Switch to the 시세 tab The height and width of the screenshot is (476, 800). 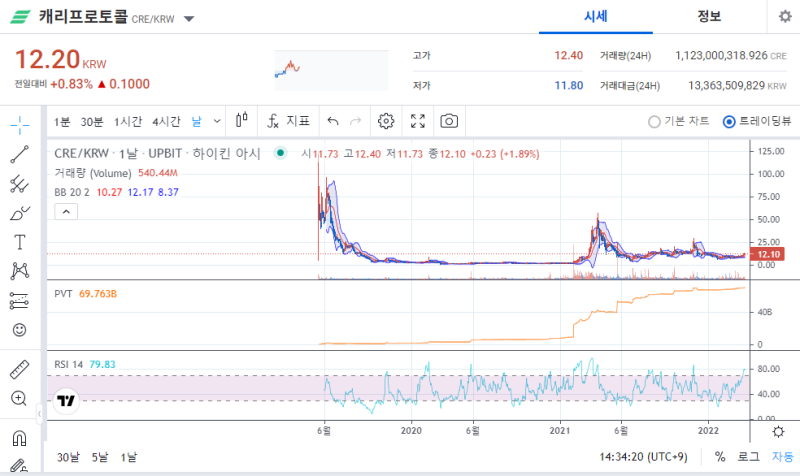[x=595, y=16]
